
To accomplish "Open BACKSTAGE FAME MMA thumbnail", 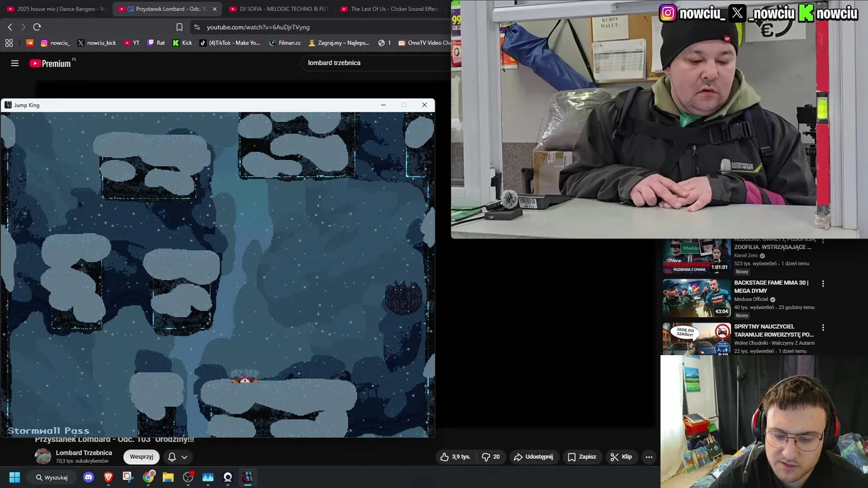I will (696, 298).
